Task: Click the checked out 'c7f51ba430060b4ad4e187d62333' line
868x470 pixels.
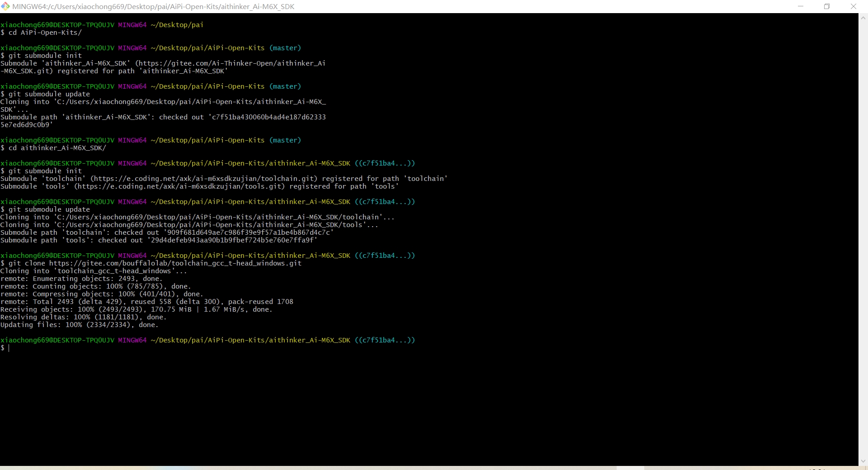Action: point(163,117)
